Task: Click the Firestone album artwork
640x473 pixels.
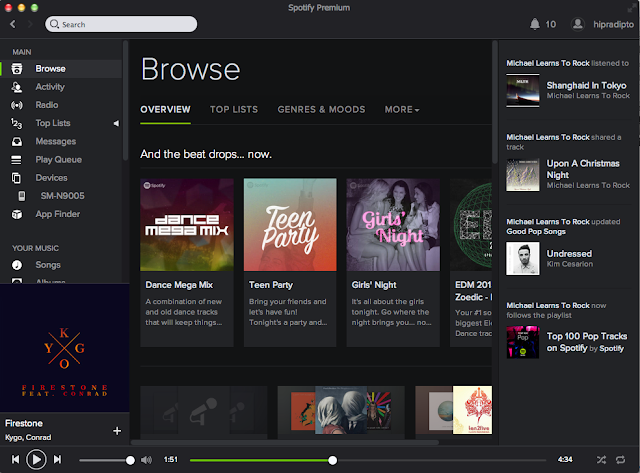Action: [x=64, y=348]
